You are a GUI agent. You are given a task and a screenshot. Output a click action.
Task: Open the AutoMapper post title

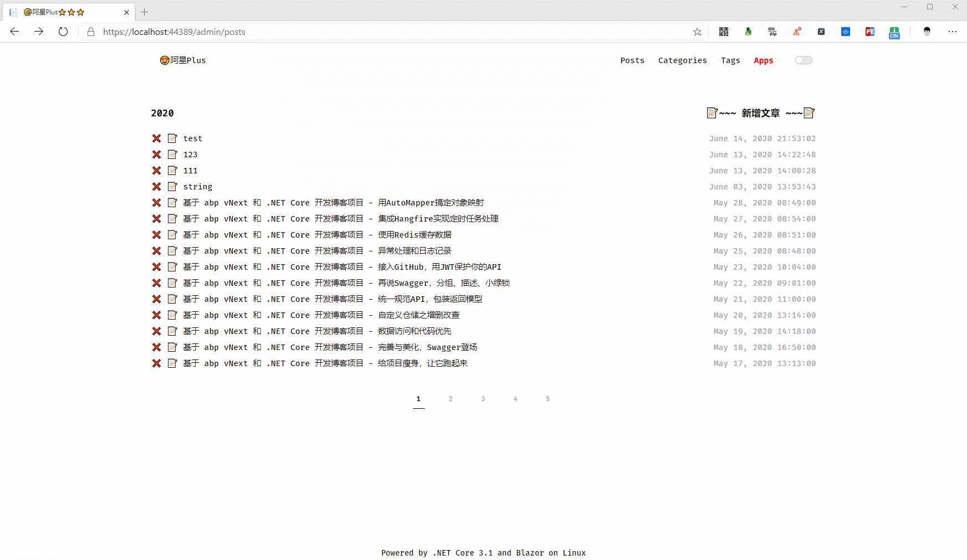pyautogui.click(x=334, y=203)
